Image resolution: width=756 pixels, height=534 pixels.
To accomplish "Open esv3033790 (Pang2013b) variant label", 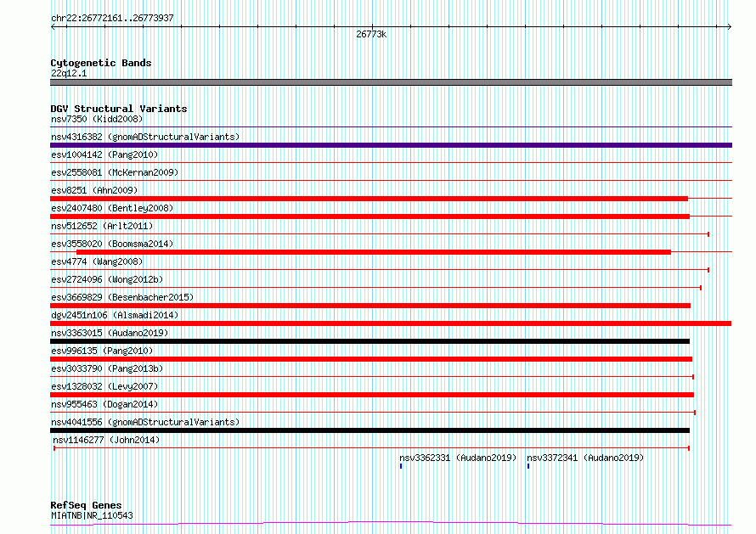I will point(107,368).
